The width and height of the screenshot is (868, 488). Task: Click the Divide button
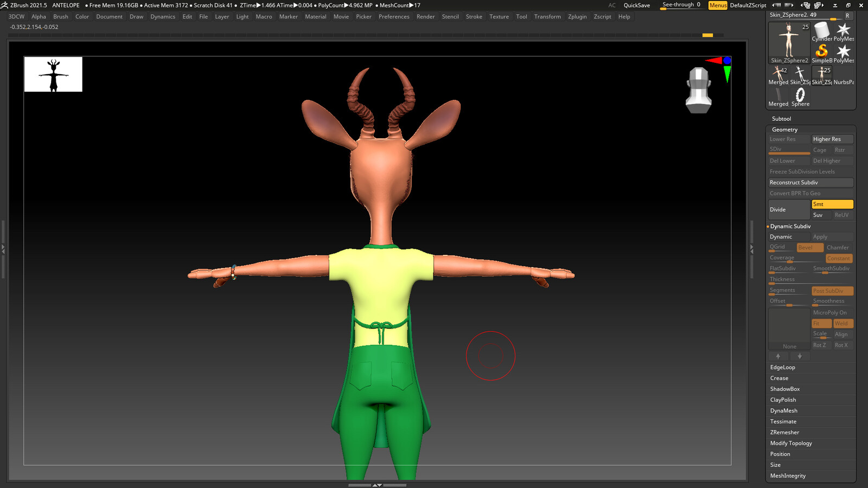click(789, 210)
